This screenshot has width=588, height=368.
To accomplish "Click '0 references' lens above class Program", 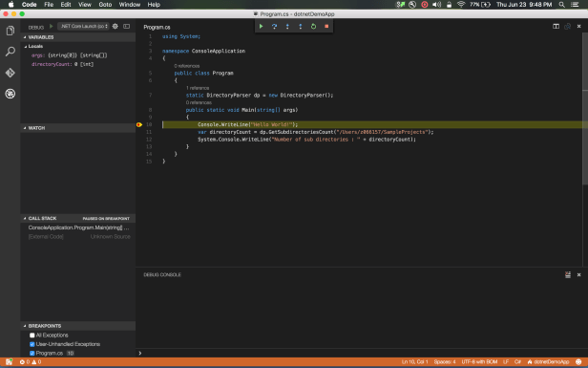I will tap(187, 66).
